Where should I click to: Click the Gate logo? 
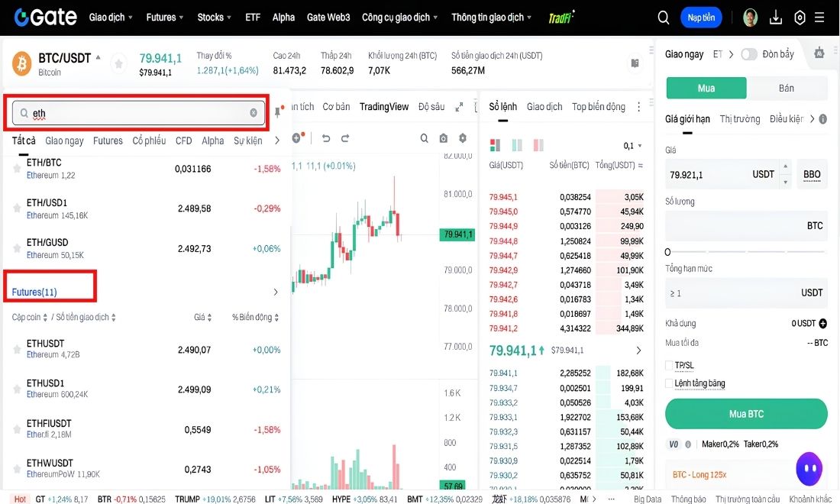(46, 17)
